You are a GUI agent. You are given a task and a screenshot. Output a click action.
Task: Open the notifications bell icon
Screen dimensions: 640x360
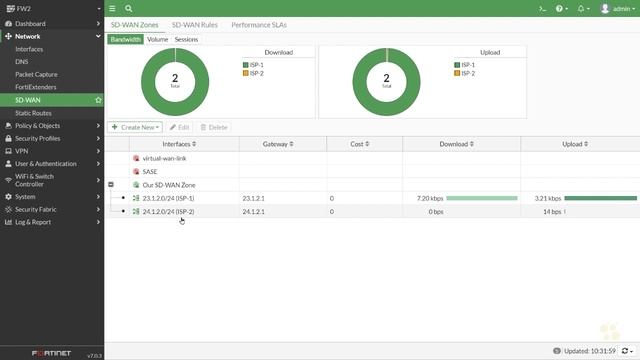[583, 9]
